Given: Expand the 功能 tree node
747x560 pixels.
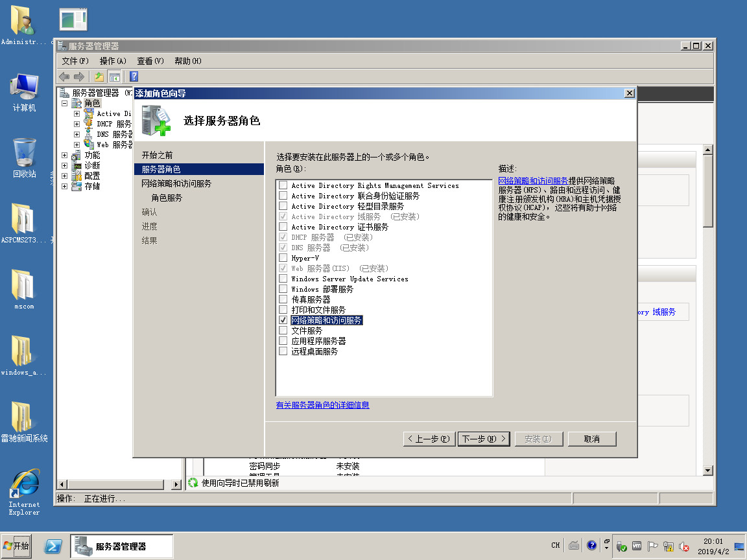Looking at the screenshot, I should point(64,156).
